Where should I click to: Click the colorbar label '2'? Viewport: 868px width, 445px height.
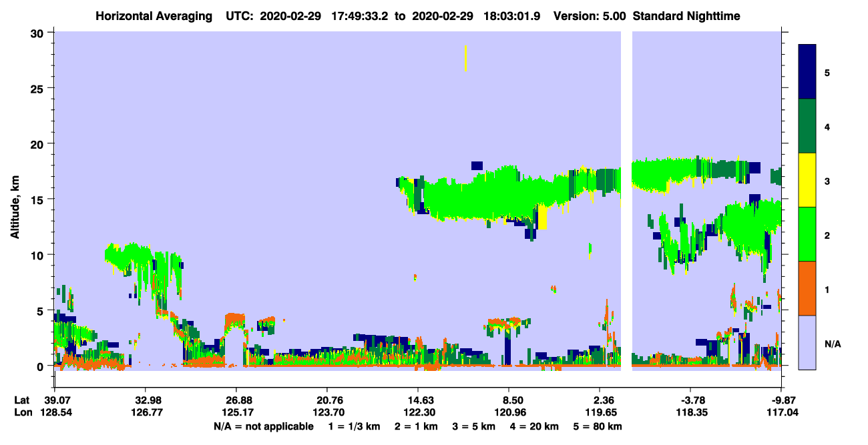(827, 235)
